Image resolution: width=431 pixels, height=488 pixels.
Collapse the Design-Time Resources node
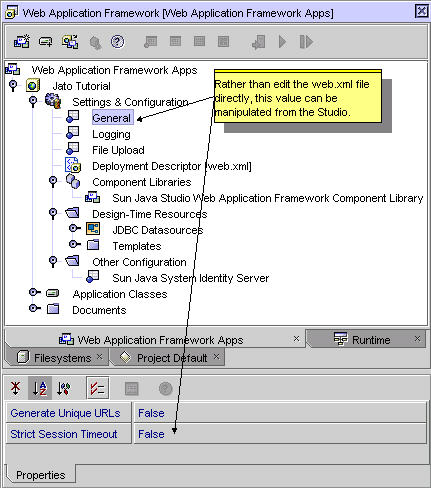53,213
